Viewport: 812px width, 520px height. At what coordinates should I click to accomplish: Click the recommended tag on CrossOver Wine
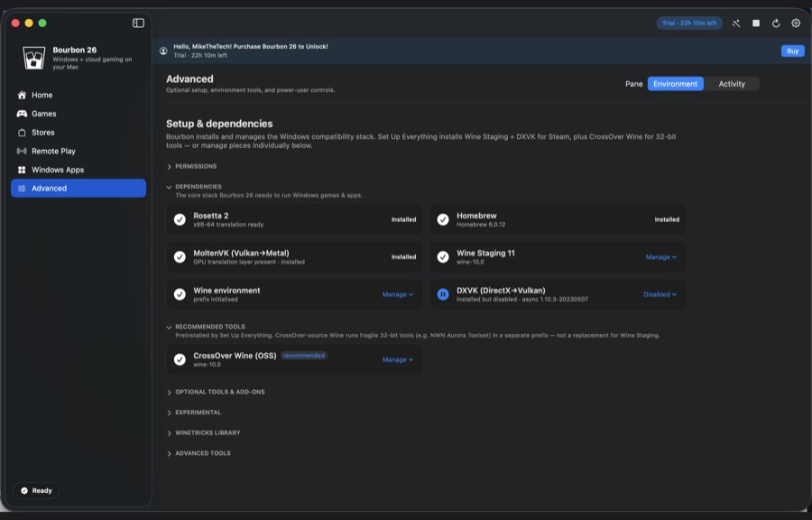[304, 356]
